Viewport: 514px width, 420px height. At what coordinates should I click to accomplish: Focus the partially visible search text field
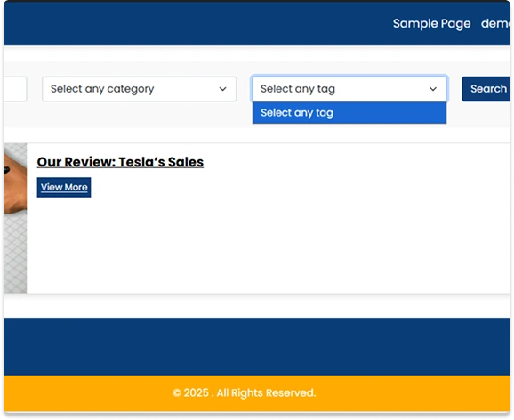pos(15,89)
